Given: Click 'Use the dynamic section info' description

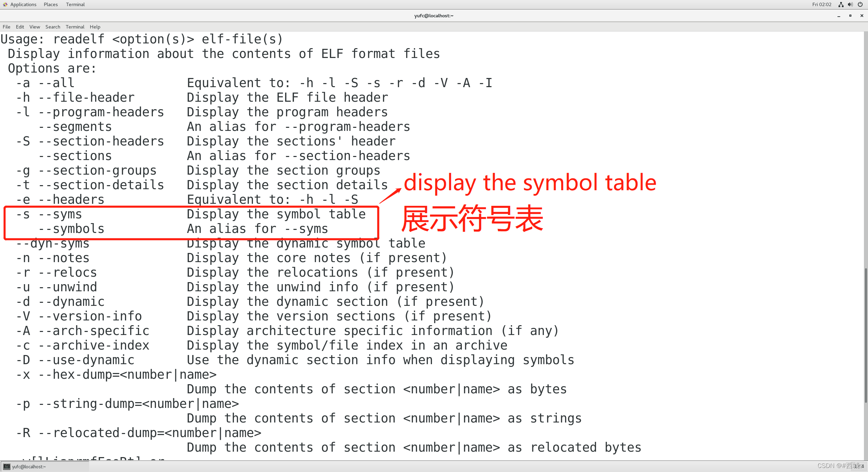Looking at the screenshot, I should 381,360.
